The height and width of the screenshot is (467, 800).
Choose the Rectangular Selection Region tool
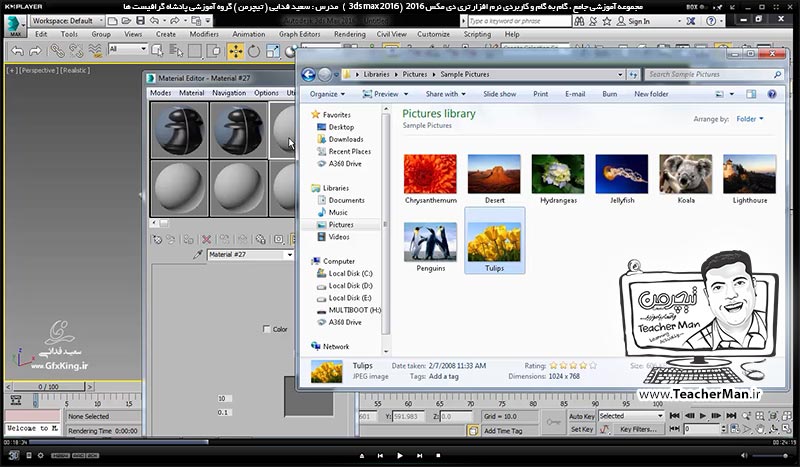click(x=195, y=51)
